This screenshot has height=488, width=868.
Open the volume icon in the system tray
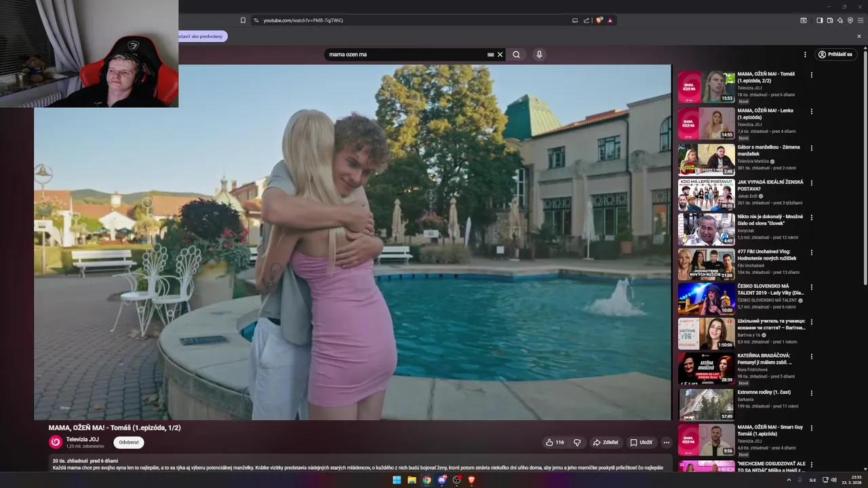tap(833, 480)
